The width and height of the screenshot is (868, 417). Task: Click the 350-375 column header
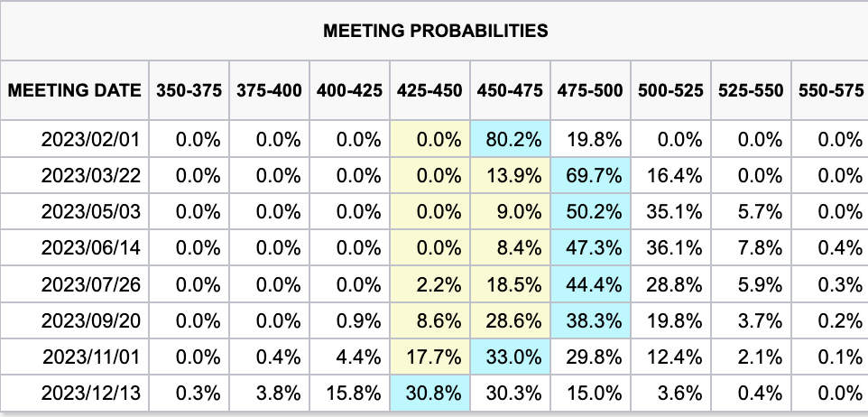click(x=189, y=90)
